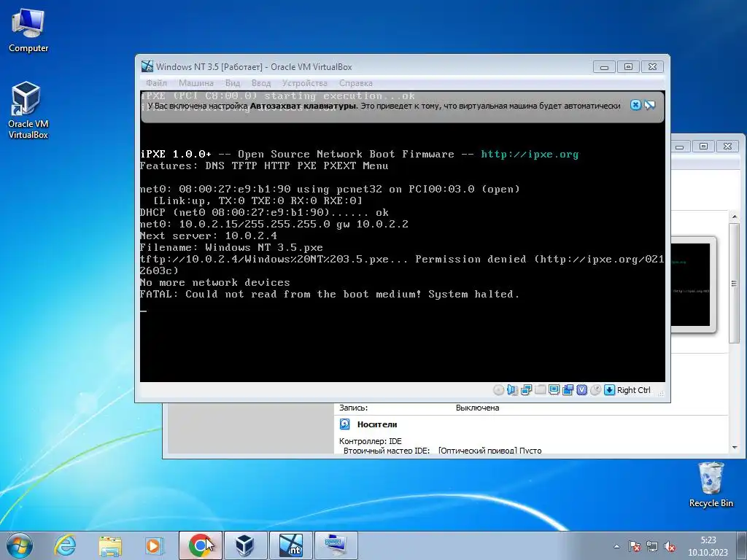Image resolution: width=747 pixels, height=560 pixels.
Task: Click the optical disk status bar indicator
Action: (x=498, y=390)
